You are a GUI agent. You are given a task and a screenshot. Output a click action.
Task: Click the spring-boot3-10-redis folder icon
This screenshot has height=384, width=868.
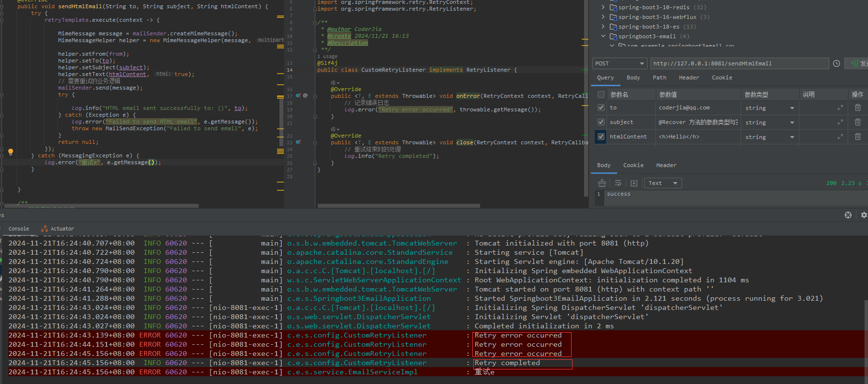pos(613,7)
